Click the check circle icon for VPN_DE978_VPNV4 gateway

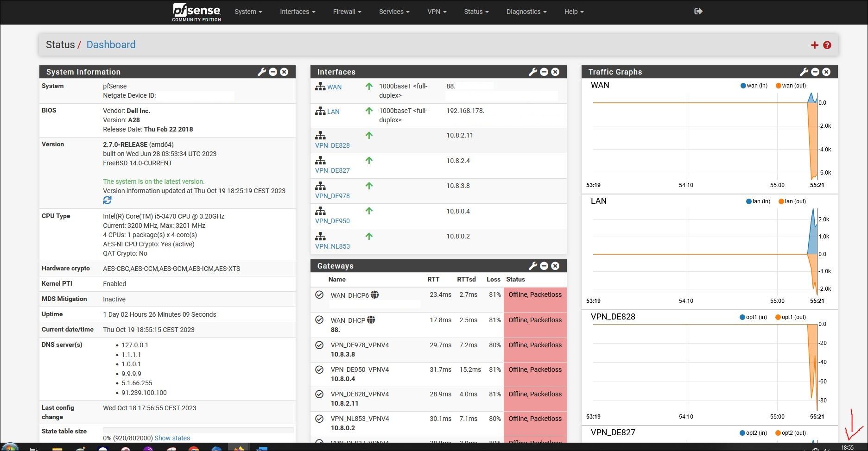319,345
